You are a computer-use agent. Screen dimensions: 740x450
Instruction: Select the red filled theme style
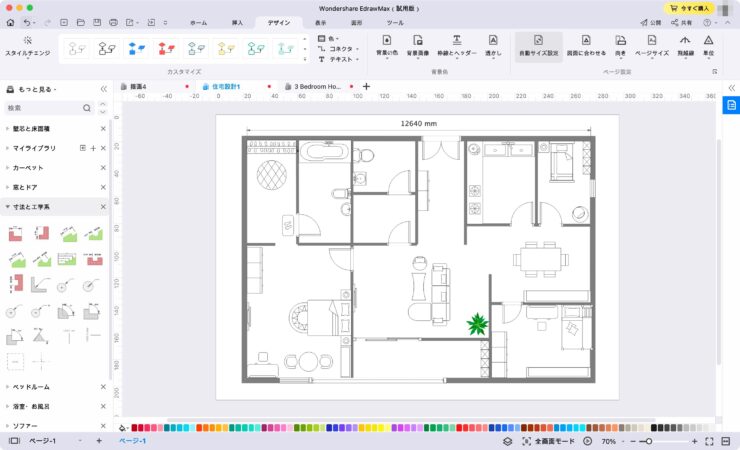pyautogui.click(x=166, y=48)
